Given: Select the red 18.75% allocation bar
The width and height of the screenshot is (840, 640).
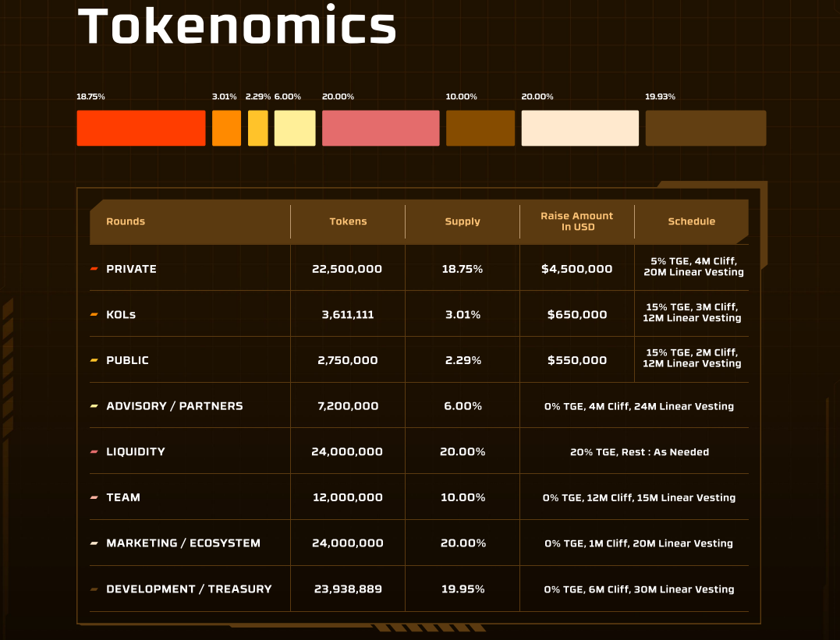Looking at the screenshot, I should click(141, 128).
